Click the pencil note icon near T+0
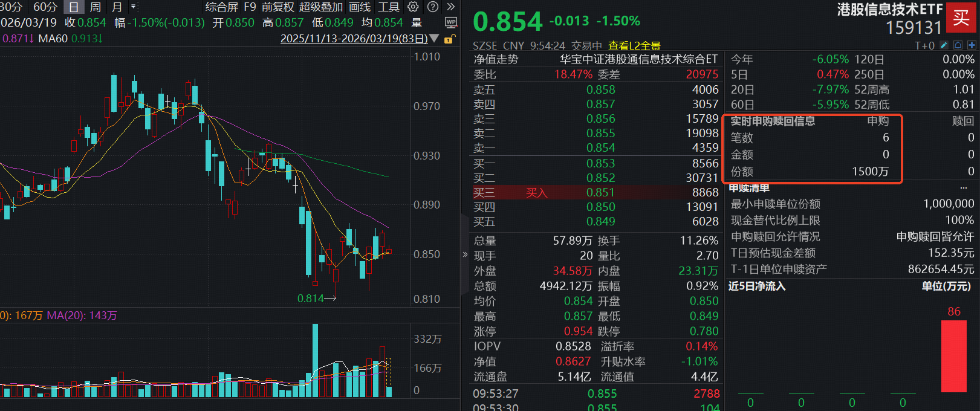The height and width of the screenshot is (411, 980). (x=944, y=45)
